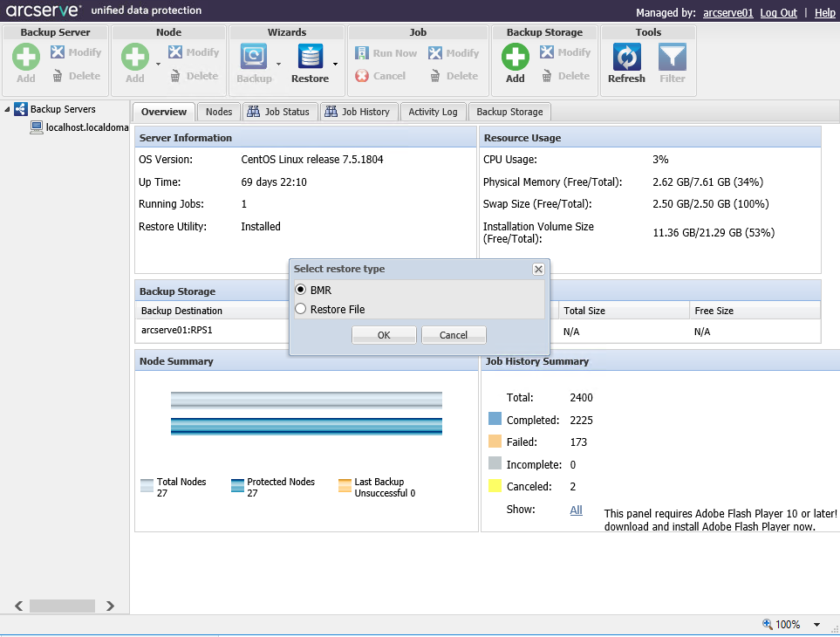This screenshot has height=637, width=840.
Task: Refresh the view using the Refresh tool
Action: click(627, 57)
